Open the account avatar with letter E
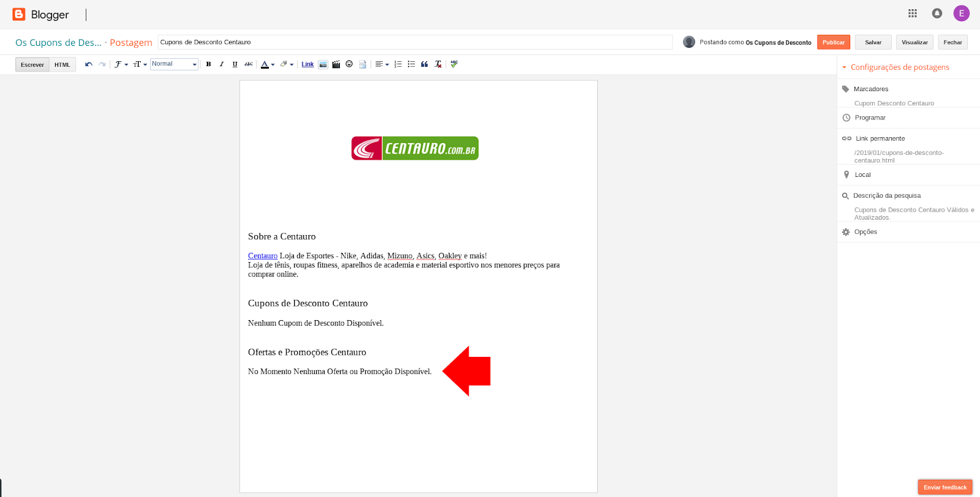 tap(962, 13)
